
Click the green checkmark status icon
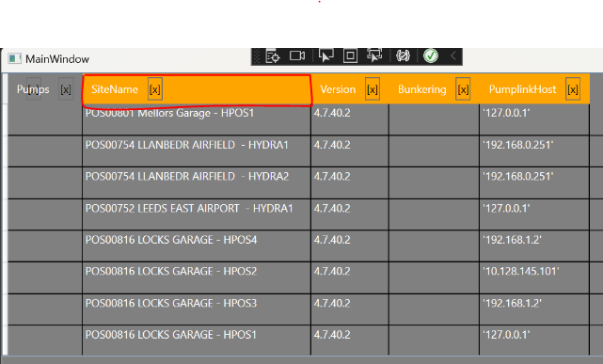(x=431, y=56)
